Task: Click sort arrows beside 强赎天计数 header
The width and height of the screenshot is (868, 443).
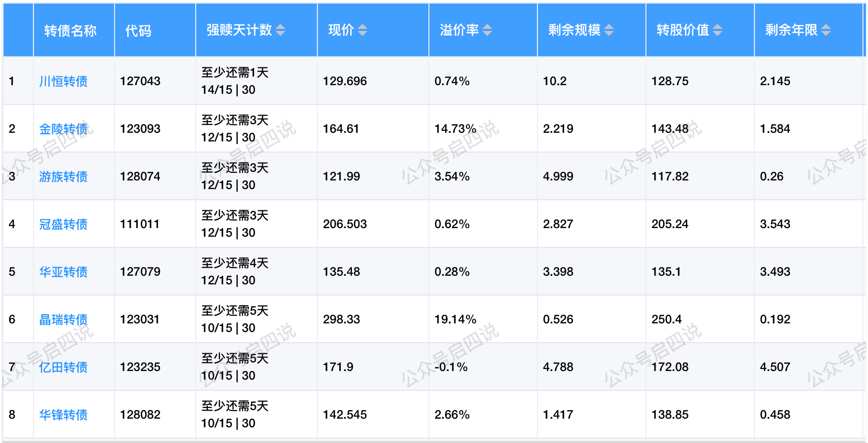Action: 280,30
